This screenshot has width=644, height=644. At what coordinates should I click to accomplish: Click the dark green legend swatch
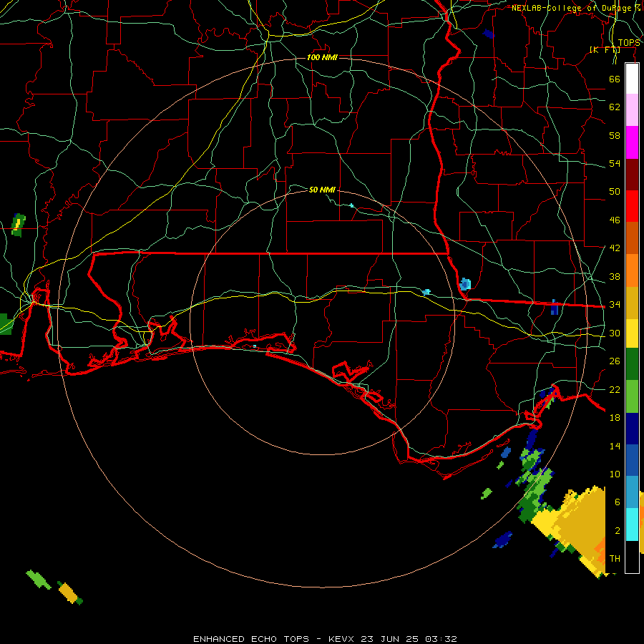(632, 364)
